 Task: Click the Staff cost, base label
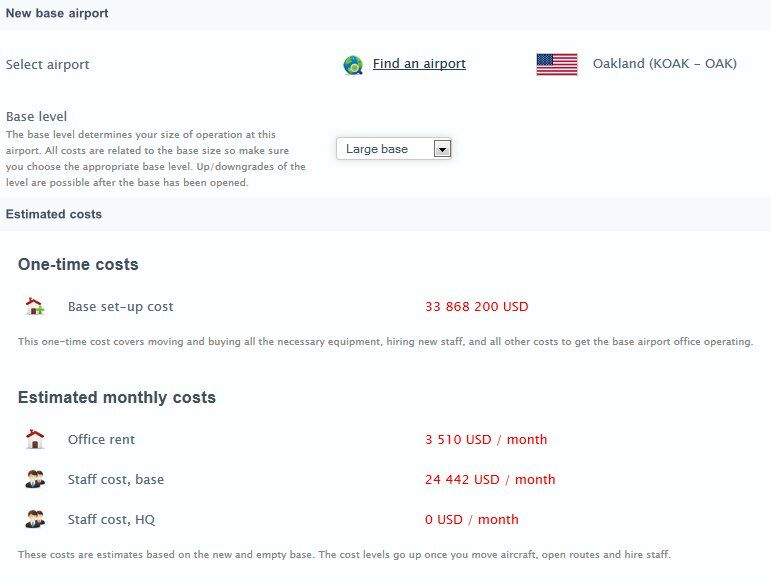coord(115,480)
